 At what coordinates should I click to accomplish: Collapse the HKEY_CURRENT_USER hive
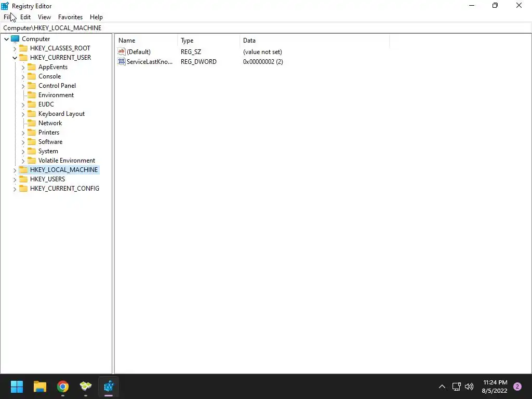point(15,58)
